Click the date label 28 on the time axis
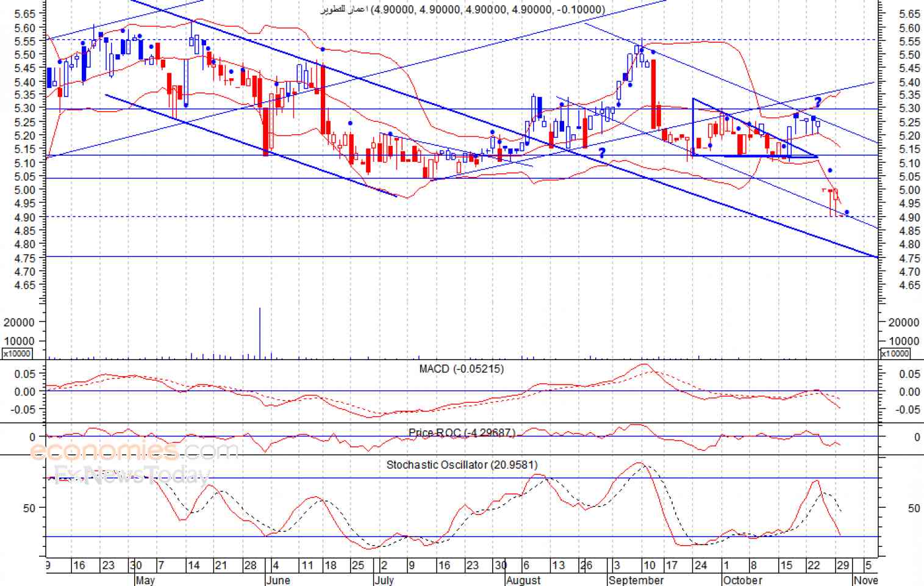 click(x=250, y=565)
